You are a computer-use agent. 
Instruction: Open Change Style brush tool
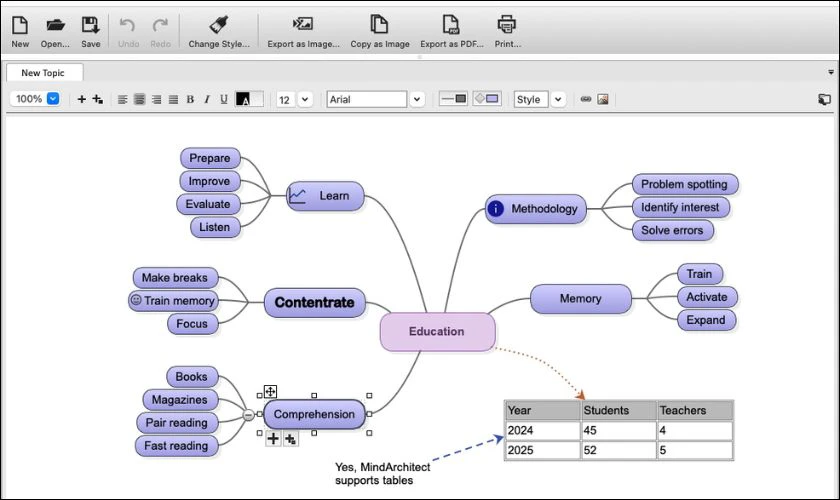(x=219, y=25)
